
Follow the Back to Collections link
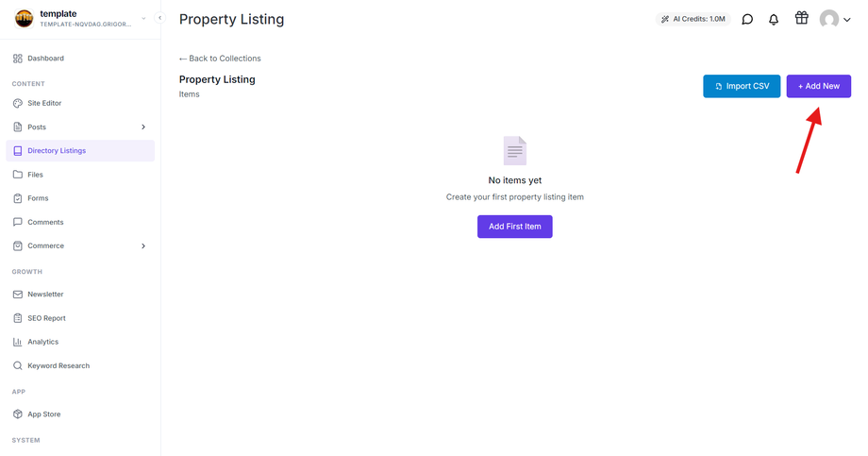coord(220,59)
